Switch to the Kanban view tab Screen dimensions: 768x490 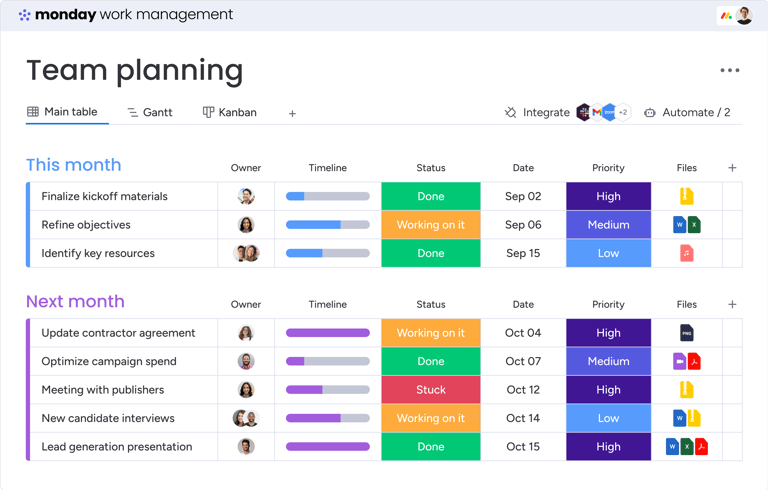pos(230,112)
